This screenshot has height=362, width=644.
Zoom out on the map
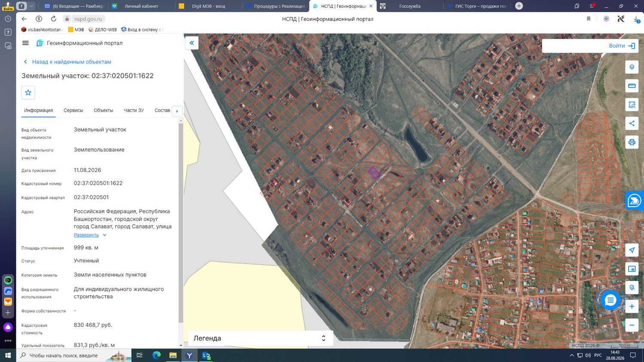pyautogui.click(x=632, y=325)
